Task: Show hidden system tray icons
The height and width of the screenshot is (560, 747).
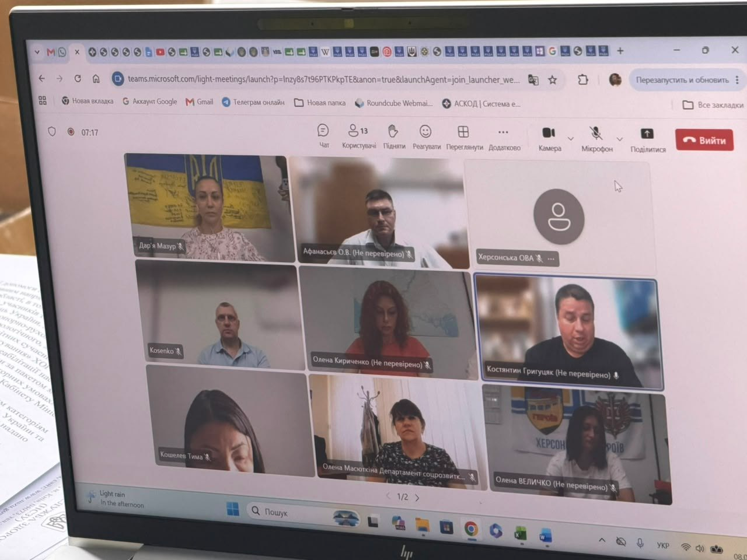Action: 602,540
